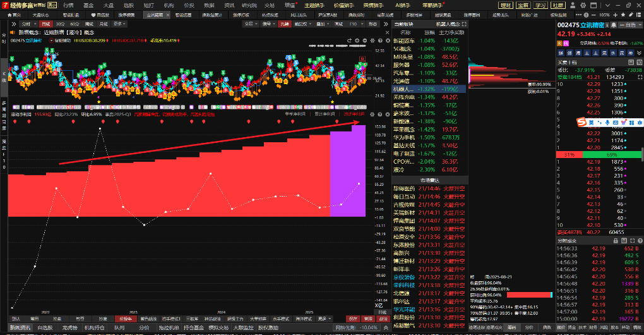The width and height of the screenshot is (644, 335).
Task: Click the double-arrow icon right of 形态
Action: (386, 24)
